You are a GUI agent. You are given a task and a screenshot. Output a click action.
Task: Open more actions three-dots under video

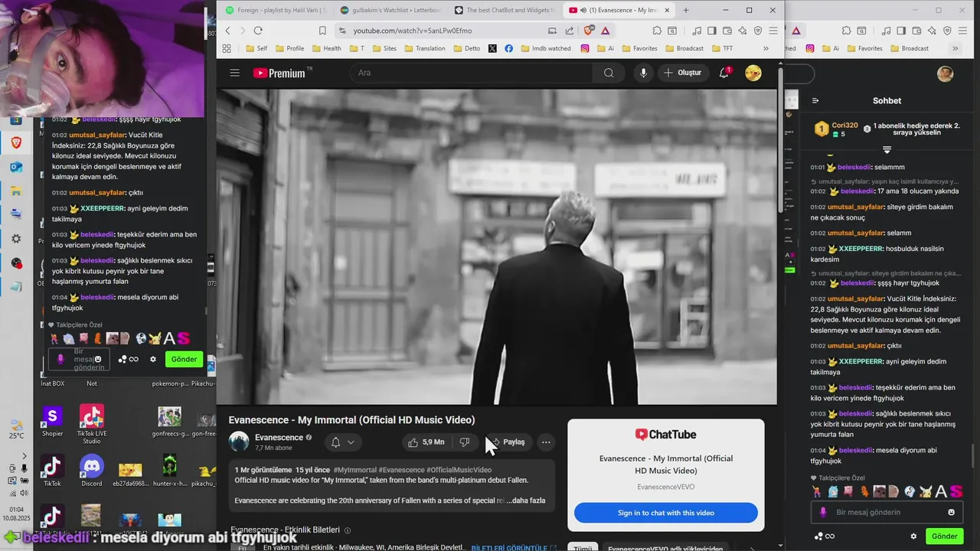(x=546, y=442)
